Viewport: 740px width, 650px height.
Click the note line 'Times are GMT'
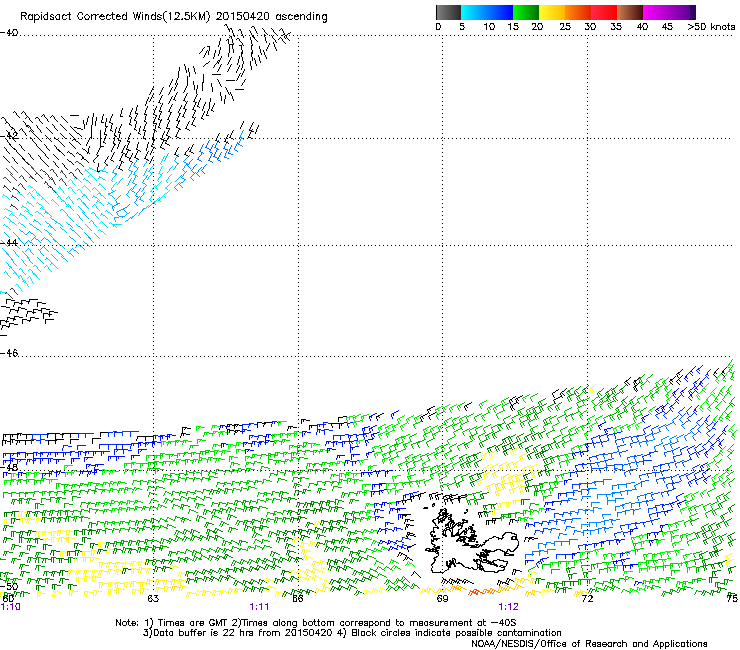[193, 623]
